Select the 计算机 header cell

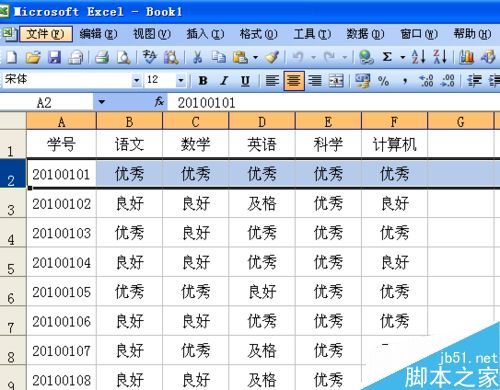point(394,144)
